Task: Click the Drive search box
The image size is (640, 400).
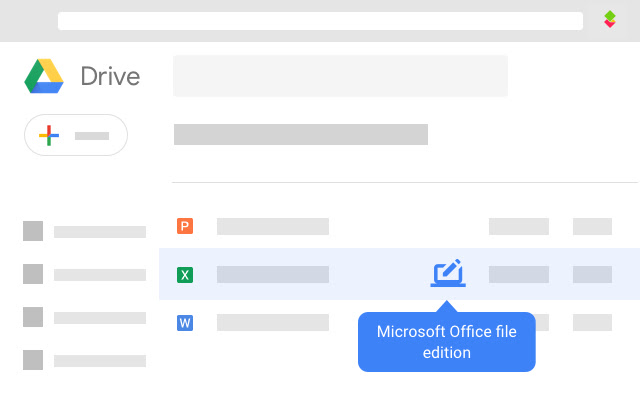Action: point(340,76)
